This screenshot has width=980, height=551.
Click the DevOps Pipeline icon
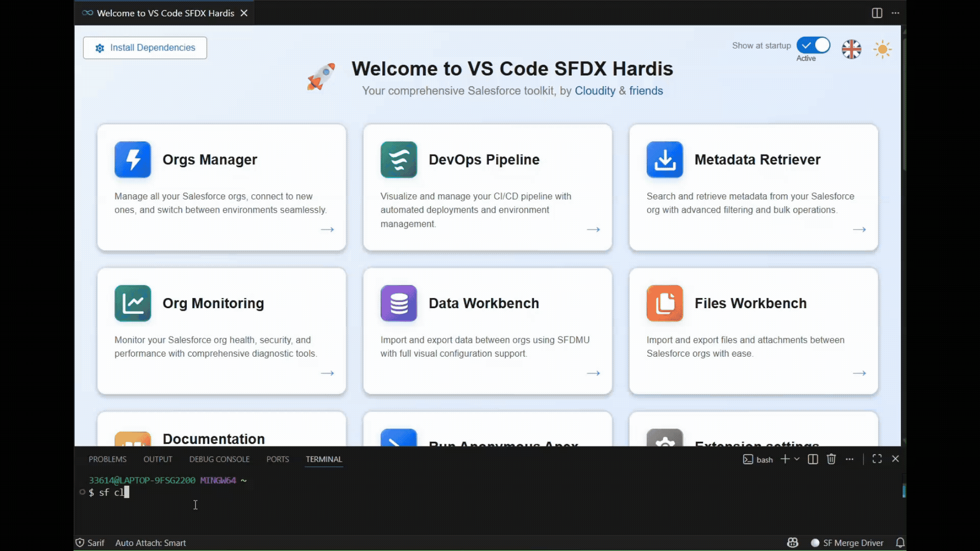(x=399, y=160)
